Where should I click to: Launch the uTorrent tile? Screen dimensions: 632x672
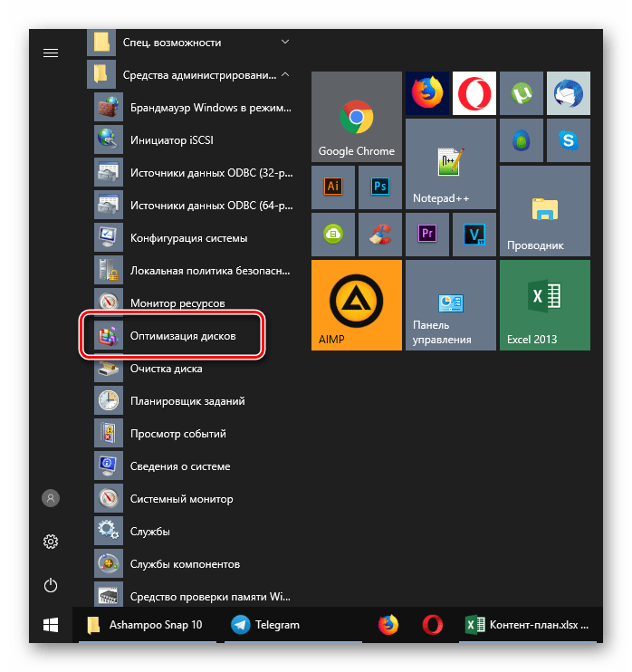522,93
